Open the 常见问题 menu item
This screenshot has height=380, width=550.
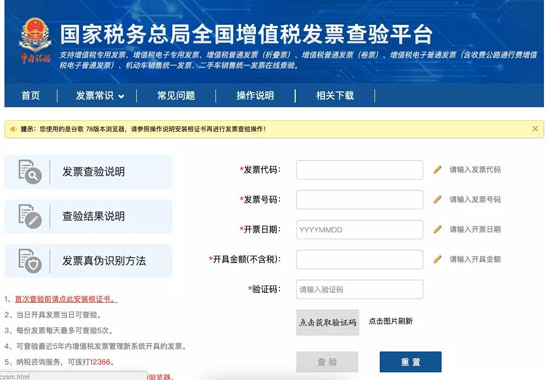point(176,95)
